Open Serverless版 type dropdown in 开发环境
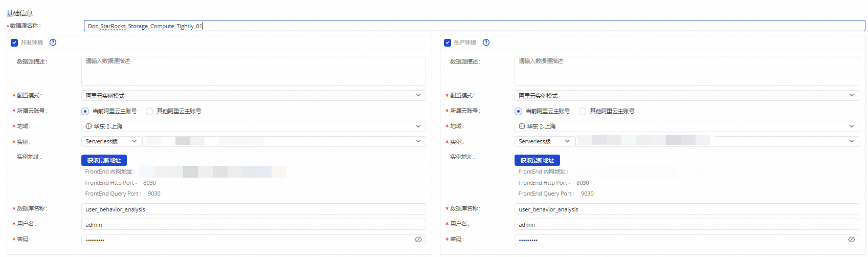 [x=112, y=141]
